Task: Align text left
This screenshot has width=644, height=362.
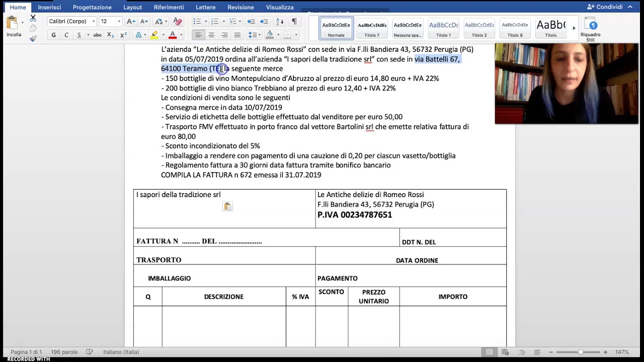Action: click(198, 35)
